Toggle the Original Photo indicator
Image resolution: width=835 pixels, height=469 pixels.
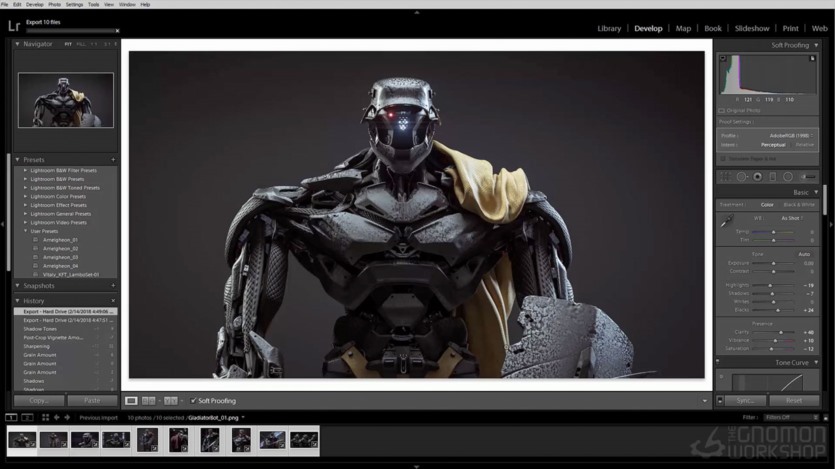(722, 111)
